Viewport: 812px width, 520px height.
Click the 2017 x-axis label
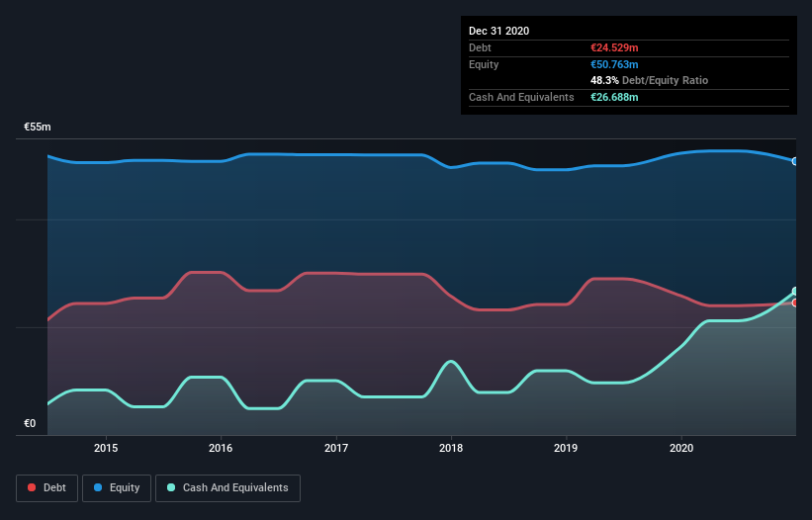point(336,448)
